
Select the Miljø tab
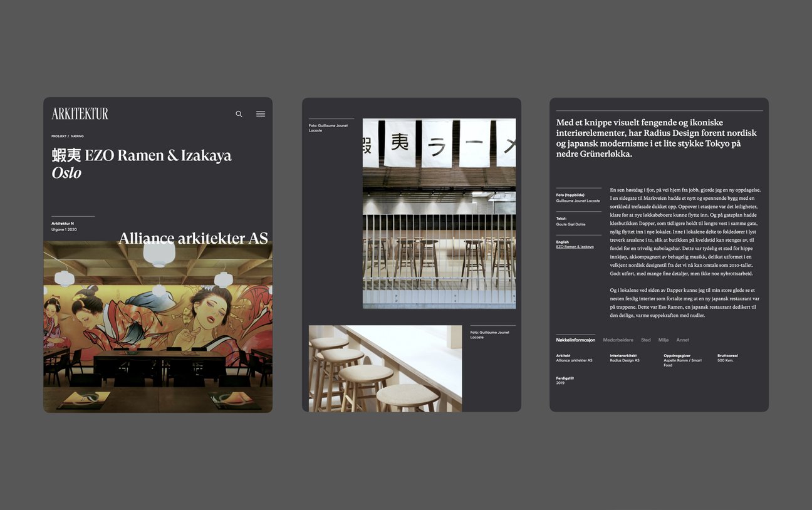pos(664,340)
